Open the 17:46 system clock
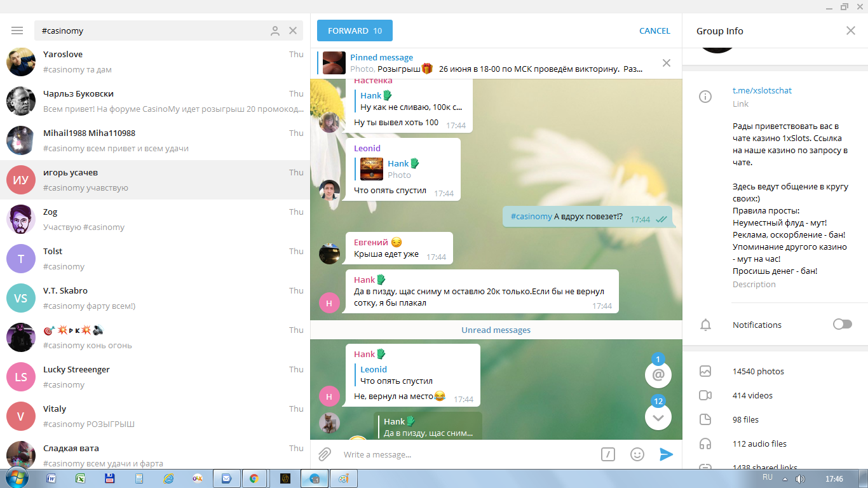Image resolution: width=868 pixels, height=488 pixels. tap(834, 478)
